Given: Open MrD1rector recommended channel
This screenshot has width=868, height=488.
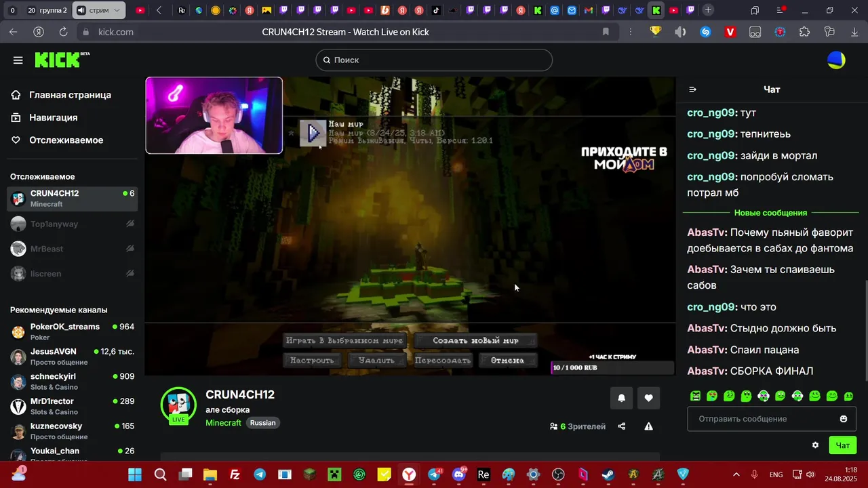Looking at the screenshot, I should (72, 406).
